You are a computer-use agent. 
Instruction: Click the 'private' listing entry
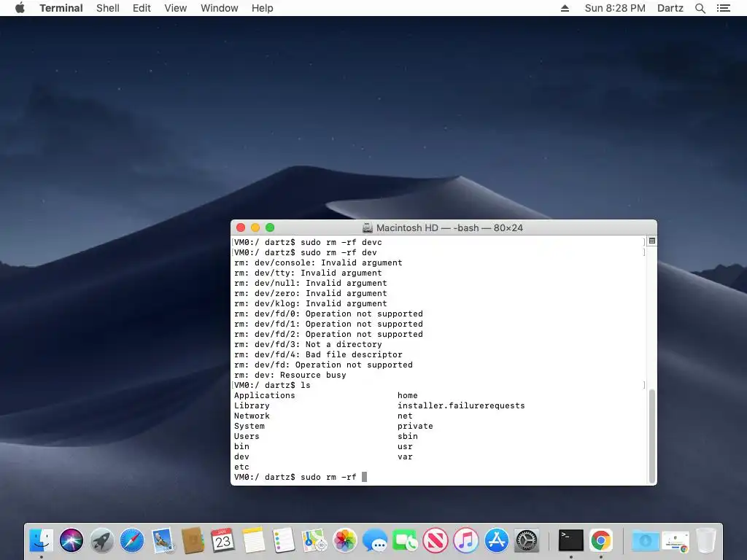[415, 426]
